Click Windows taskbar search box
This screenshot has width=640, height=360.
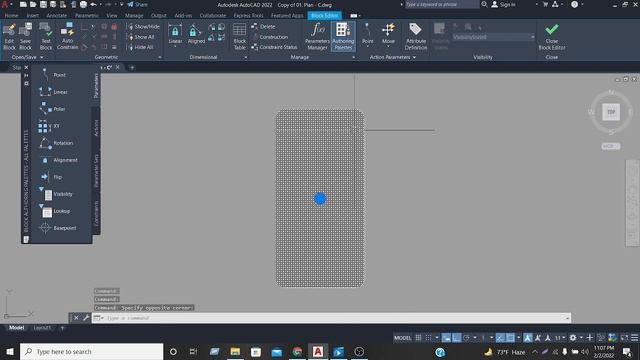coord(91,351)
